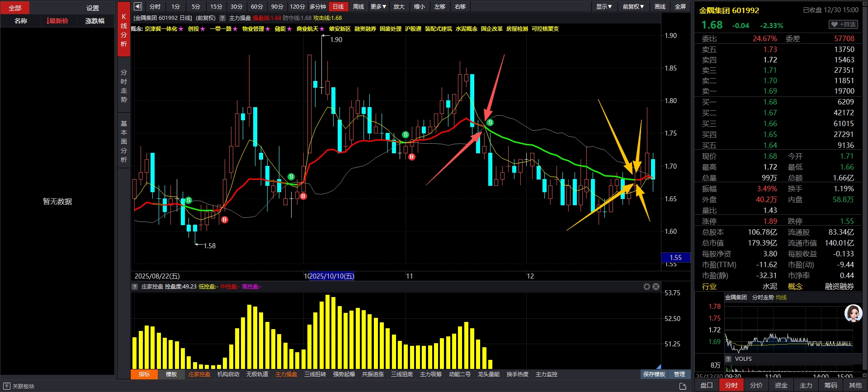
Task: Select the 三线扭转 indicator
Action: (315, 374)
